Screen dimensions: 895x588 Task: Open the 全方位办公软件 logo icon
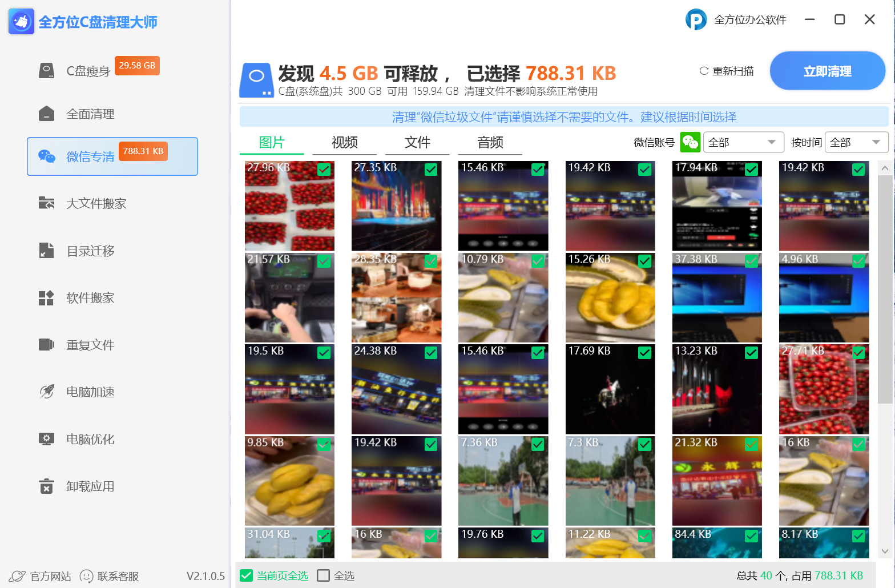coord(696,20)
